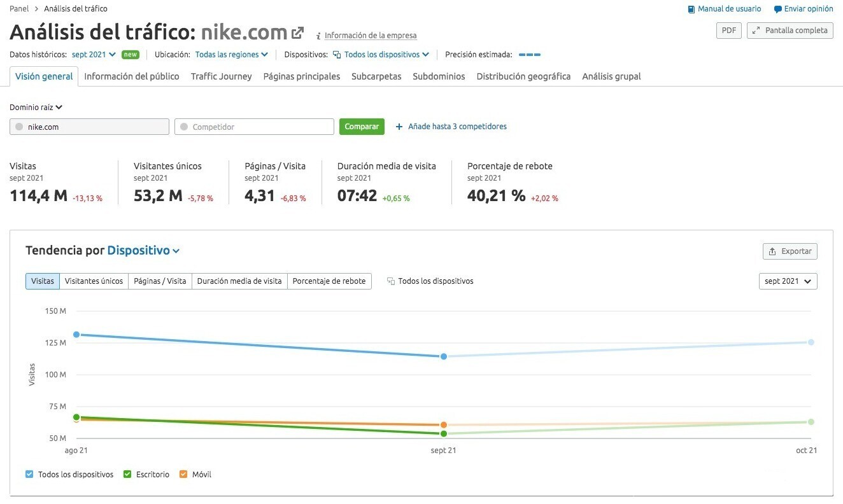843x504 pixels.
Task: Open the Datos históricos sept 2021 dropdown
Action: tap(94, 55)
